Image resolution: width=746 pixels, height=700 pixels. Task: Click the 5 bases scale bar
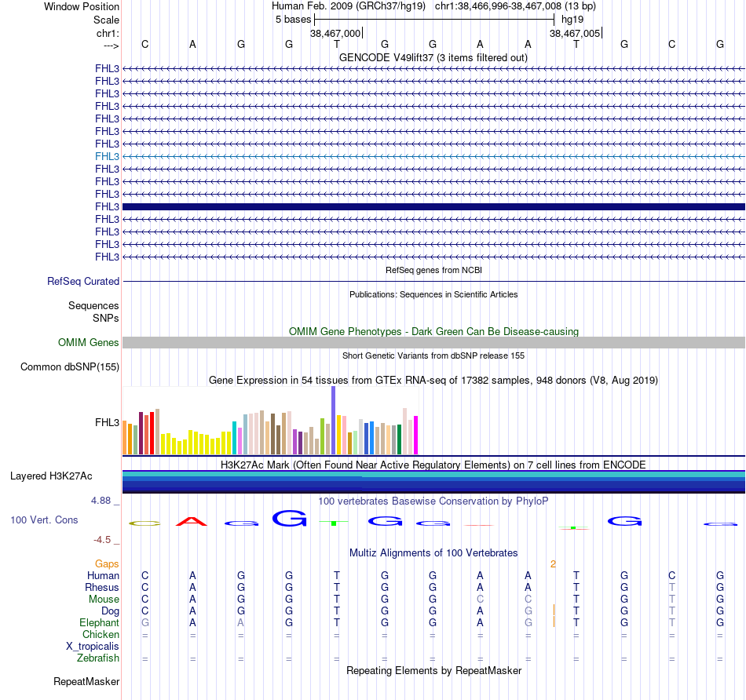tap(434, 20)
